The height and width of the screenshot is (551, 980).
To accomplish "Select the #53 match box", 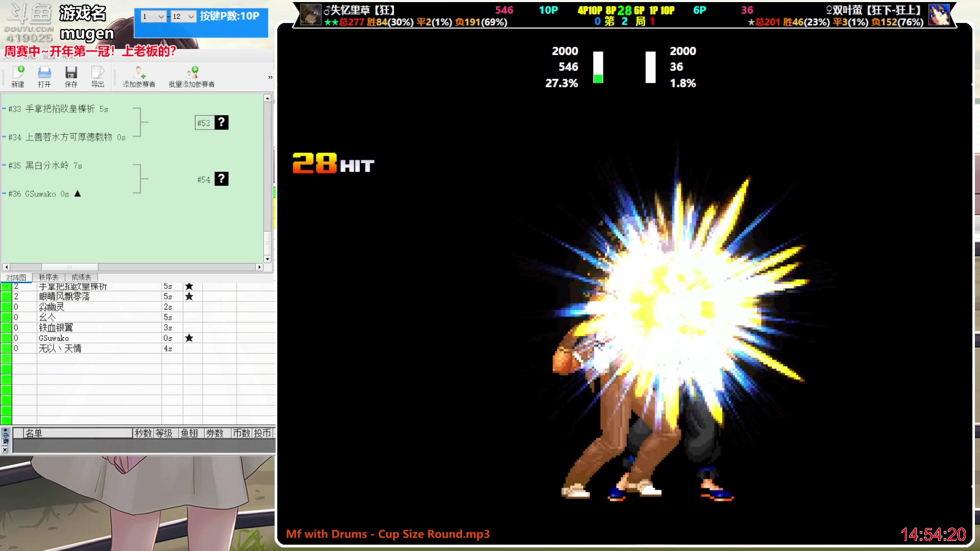I will pos(204,123).
